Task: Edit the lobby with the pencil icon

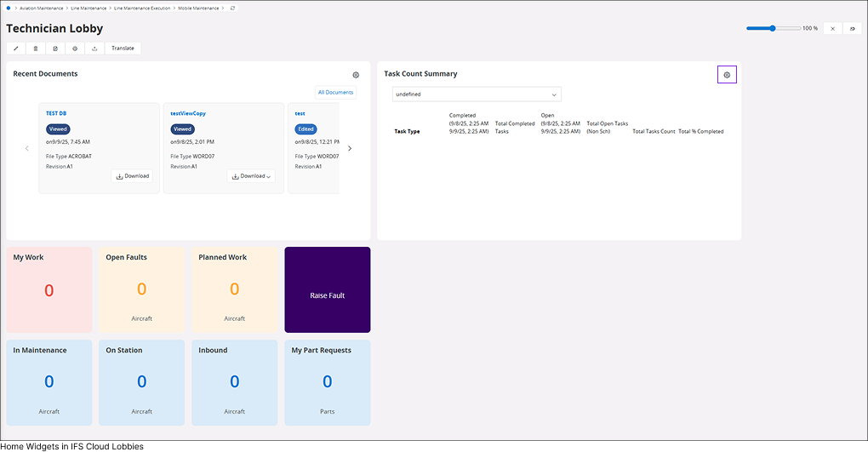Action: pos(16,49)
